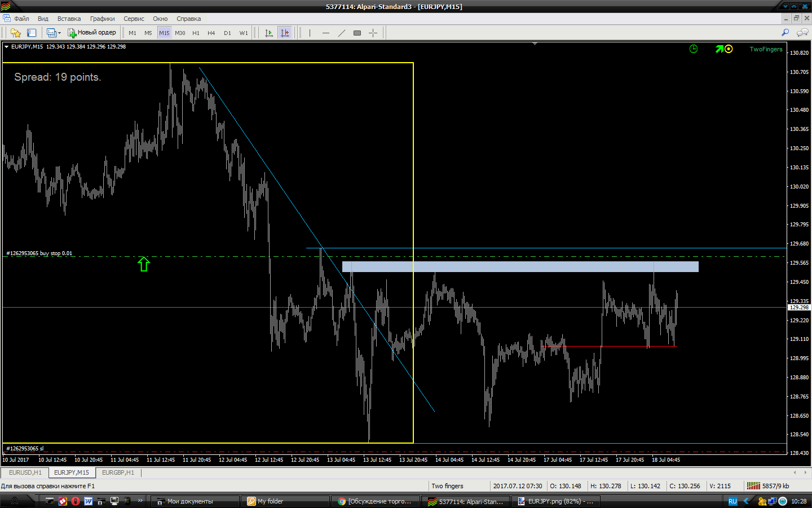The image size is (812, 508).
Task: Switch to Мои документы taskbar window
Action: tap(195, 501)
